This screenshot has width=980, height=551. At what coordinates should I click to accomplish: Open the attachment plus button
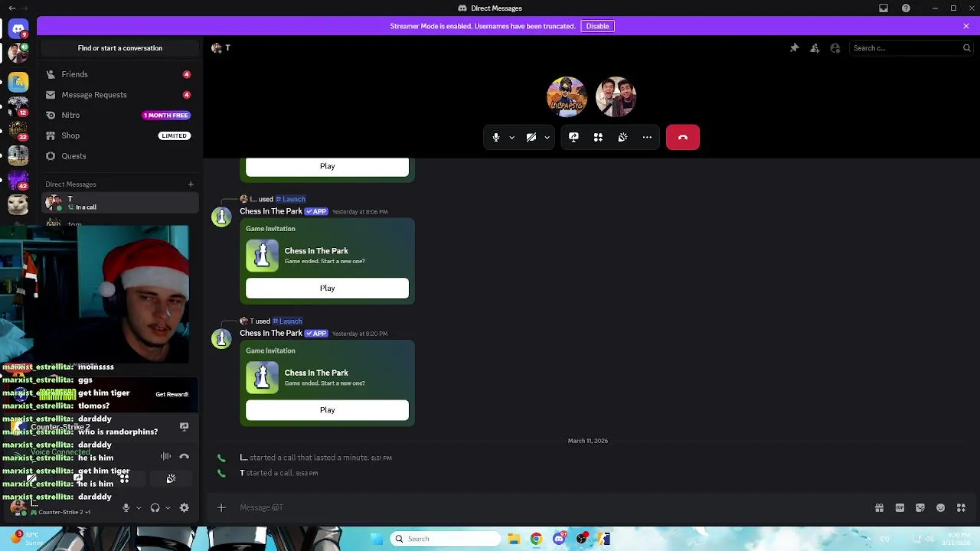pyautogui.click(x=221, y=507)
